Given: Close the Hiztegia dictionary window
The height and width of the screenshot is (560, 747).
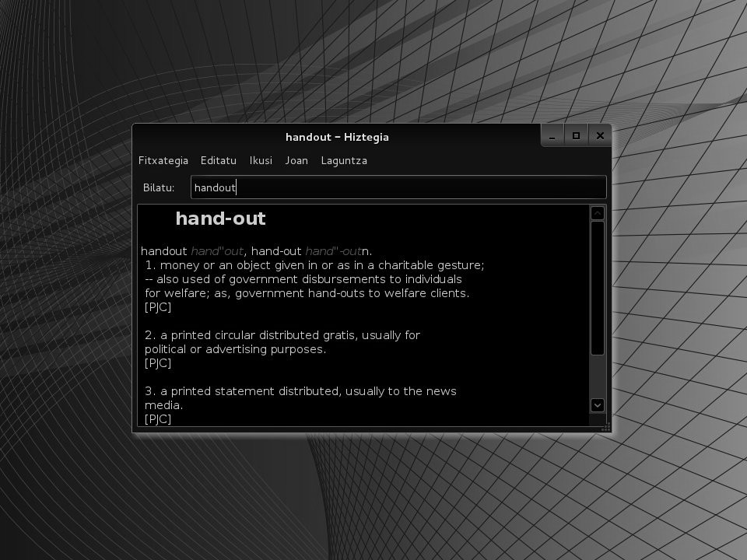Looking at the screenshot, I should point(600,136).
